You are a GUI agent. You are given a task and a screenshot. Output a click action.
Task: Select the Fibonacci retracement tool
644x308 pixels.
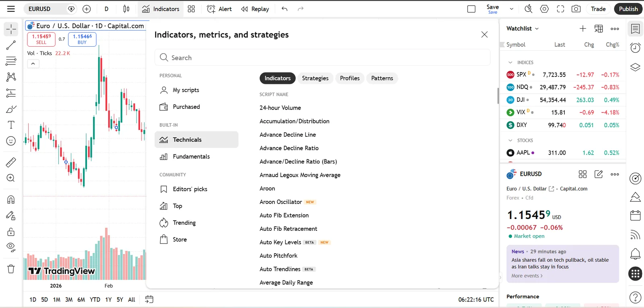(11, 61)
